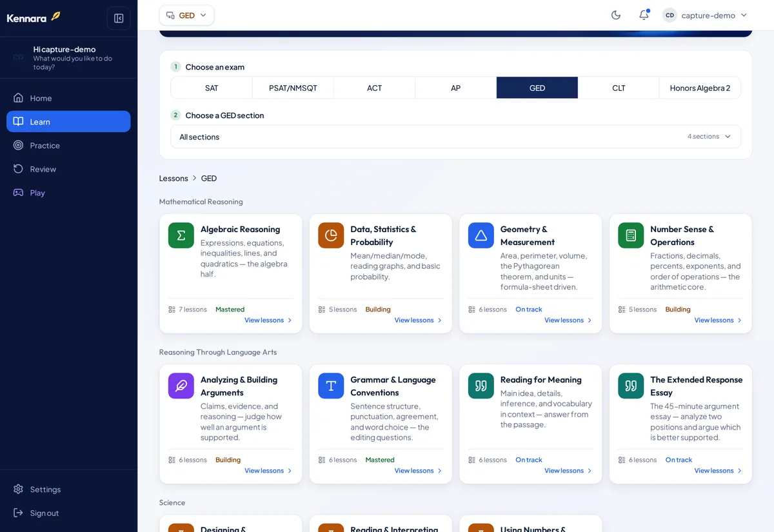Click the Kennara logo

tap(33, 17)
